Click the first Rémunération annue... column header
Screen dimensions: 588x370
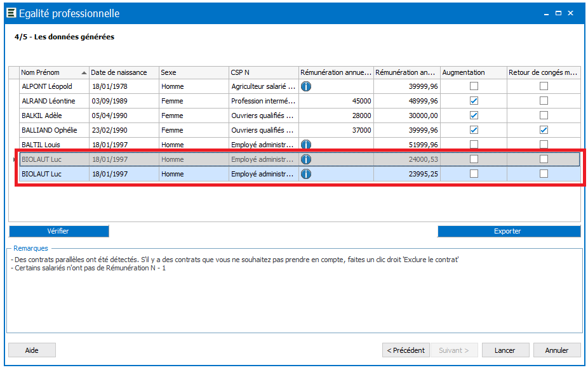[x=336, y=73]
